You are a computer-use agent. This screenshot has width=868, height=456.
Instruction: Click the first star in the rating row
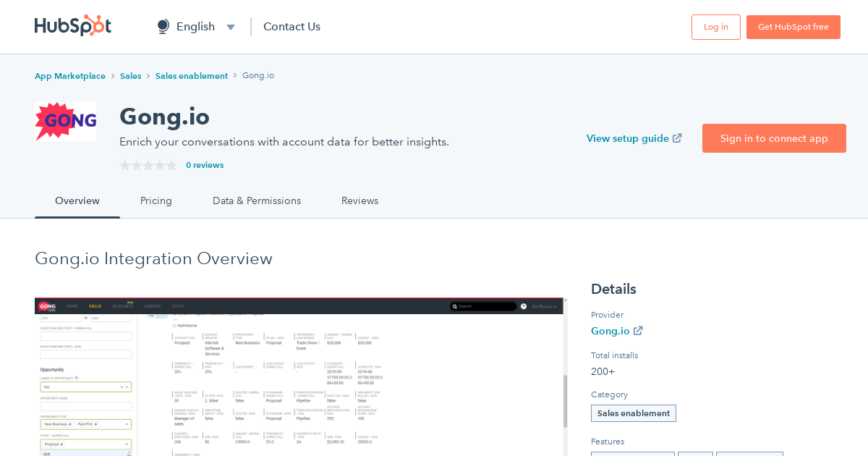pos(124,165)
